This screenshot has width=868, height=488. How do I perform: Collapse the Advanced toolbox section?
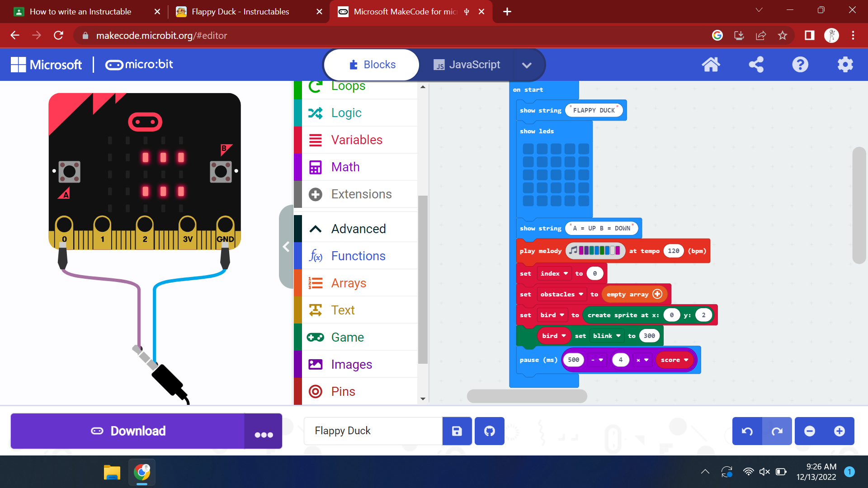359,229
